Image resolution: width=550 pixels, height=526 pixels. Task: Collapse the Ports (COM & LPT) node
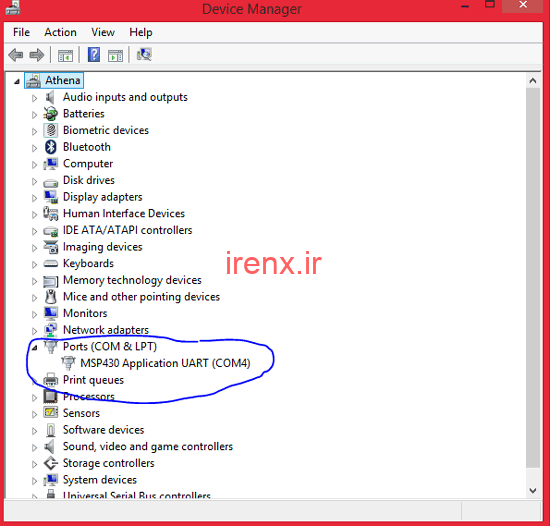(x=34, y=348)
